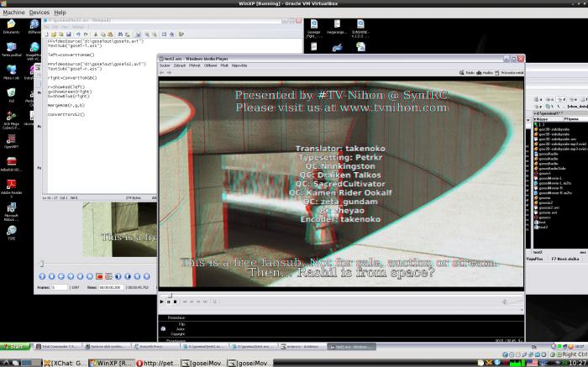Open the Soubor menu in Windows Media Player

[165, 66]
